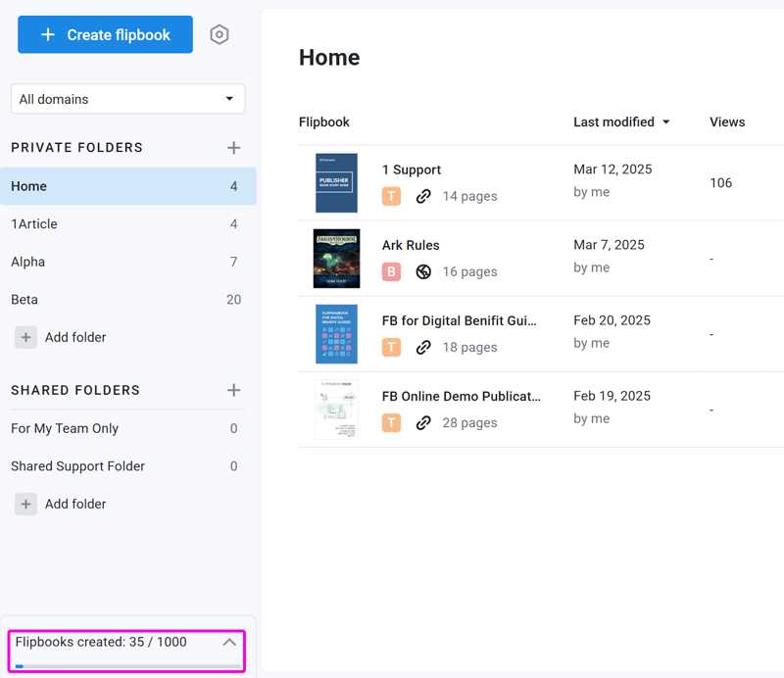Open the Alpha folder
Viewport: 784px width, 678px height.
(128, 262)
